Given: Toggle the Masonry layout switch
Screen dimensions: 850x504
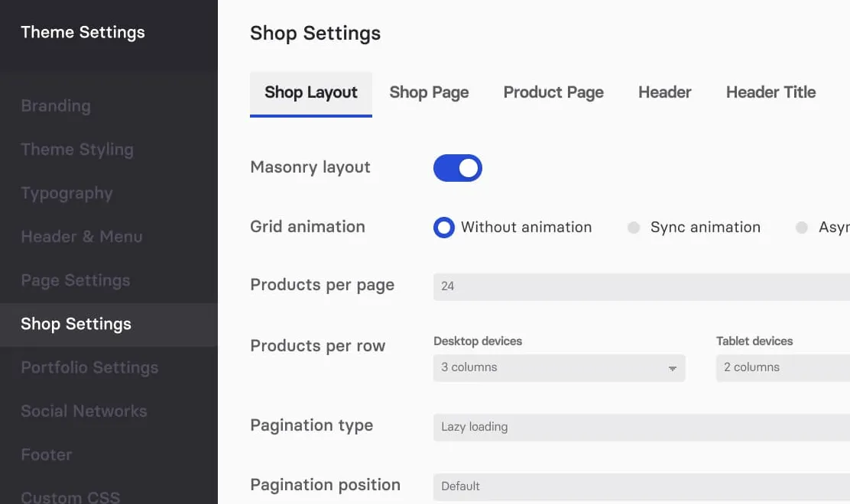Looking at the screenshot, I should 458,168.
